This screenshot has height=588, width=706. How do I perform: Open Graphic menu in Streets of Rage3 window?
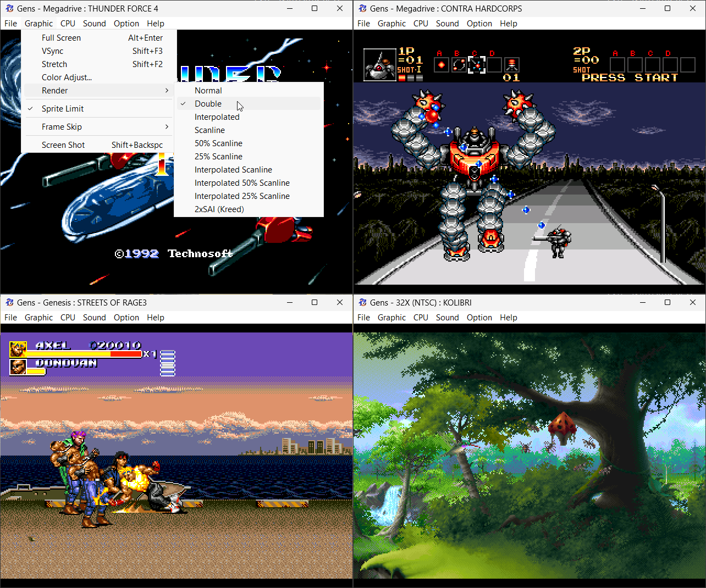38,317
